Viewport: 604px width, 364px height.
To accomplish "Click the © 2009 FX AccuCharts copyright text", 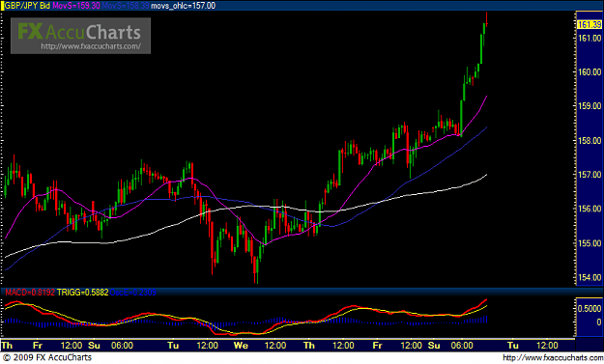I will coord(47,357).
